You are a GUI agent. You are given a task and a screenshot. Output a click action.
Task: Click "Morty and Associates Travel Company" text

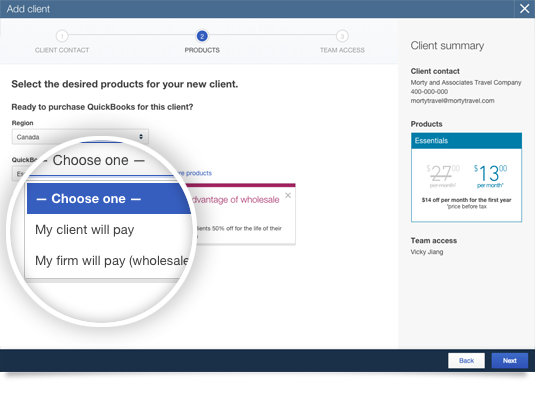point(466,83)
